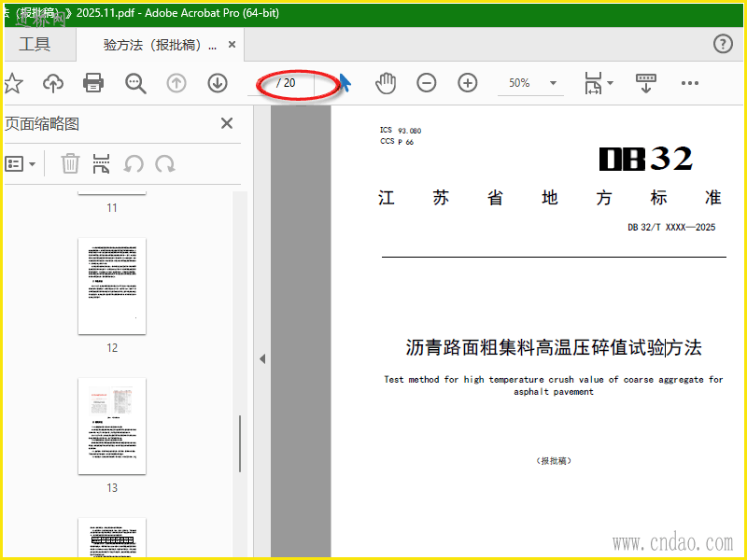This screenshot has width=747, height=560.
Task: Activate the hand pan tool
Action: [386, 83]
